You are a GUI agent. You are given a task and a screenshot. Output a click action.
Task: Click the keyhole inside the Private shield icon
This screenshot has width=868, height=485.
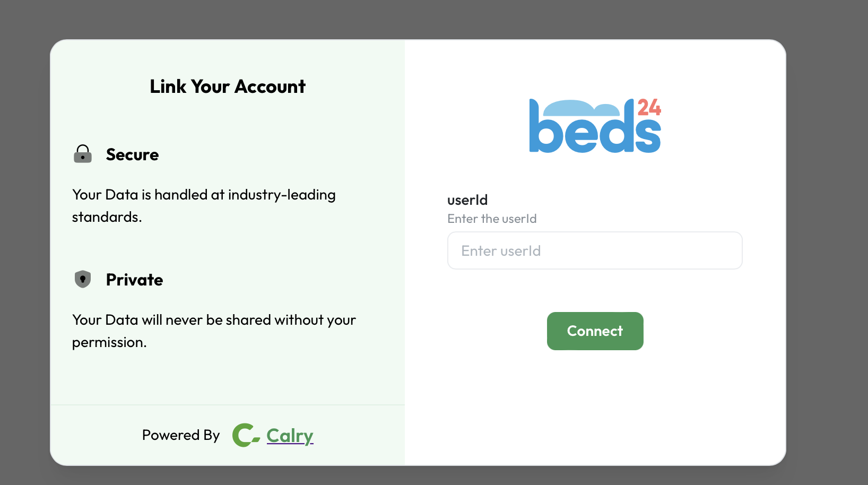[x=83, y=280]
